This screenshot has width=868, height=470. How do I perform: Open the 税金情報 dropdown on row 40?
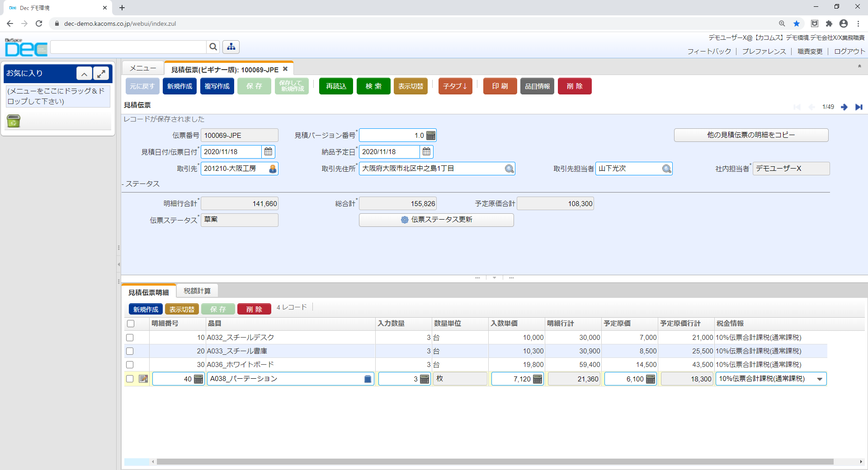click(820, 379)
